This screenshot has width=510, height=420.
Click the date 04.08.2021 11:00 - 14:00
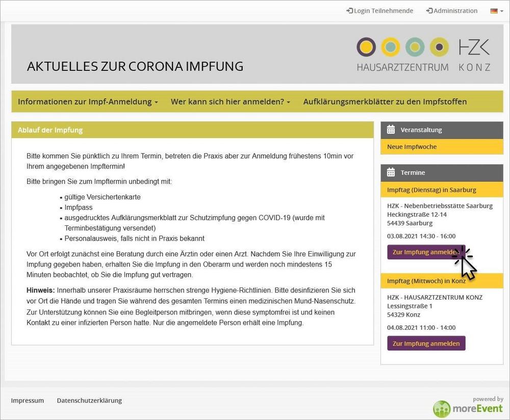click(421, 327)
